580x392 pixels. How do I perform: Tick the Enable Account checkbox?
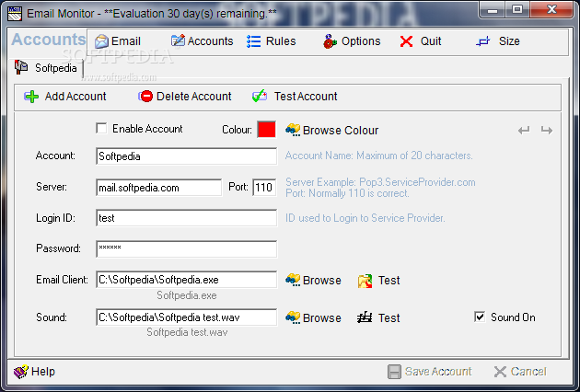(x=101, y=128)
